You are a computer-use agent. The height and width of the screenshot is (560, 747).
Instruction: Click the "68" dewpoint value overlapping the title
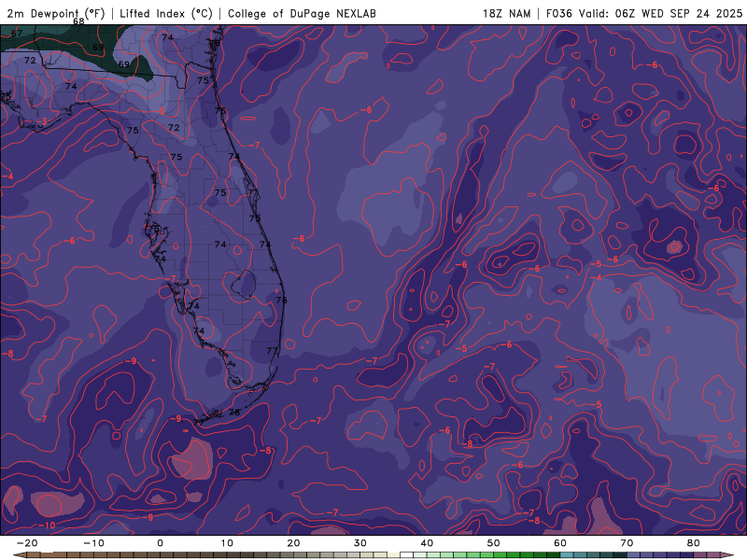(x=78, y=21)
